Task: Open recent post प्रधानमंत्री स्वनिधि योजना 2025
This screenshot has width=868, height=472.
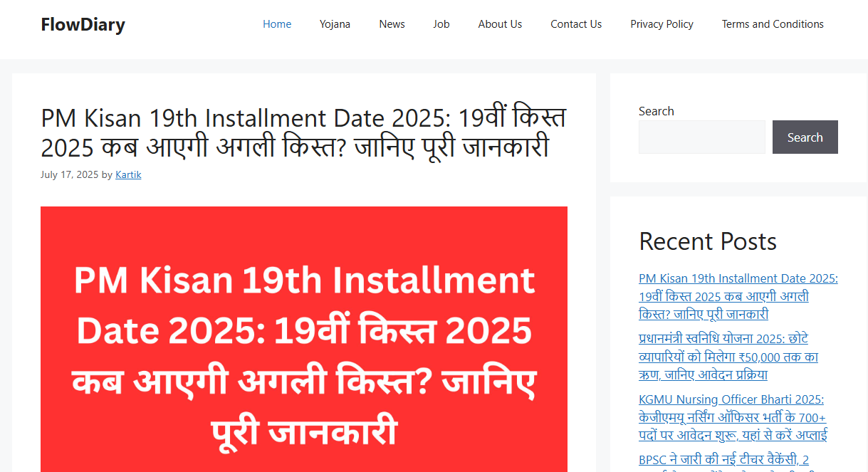Action: (x=728, y=357)
